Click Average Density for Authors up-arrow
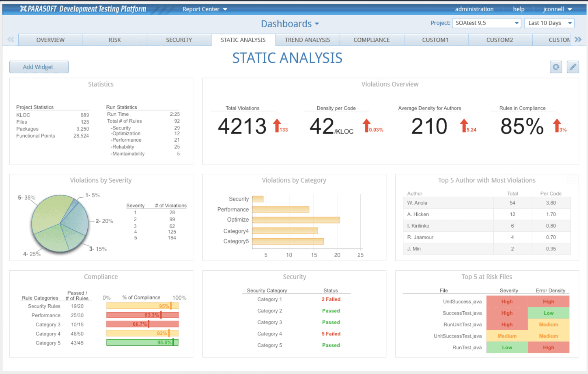 pyautogui.click(x=464, y=125)
